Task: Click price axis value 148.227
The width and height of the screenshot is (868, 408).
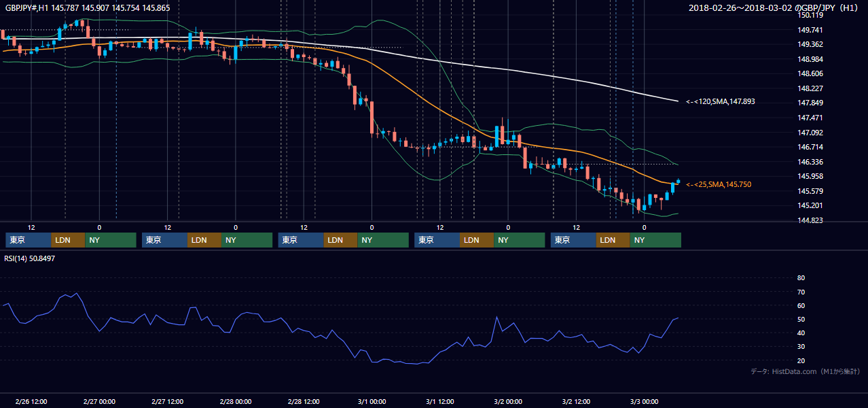Action: [x=810, y=88]
